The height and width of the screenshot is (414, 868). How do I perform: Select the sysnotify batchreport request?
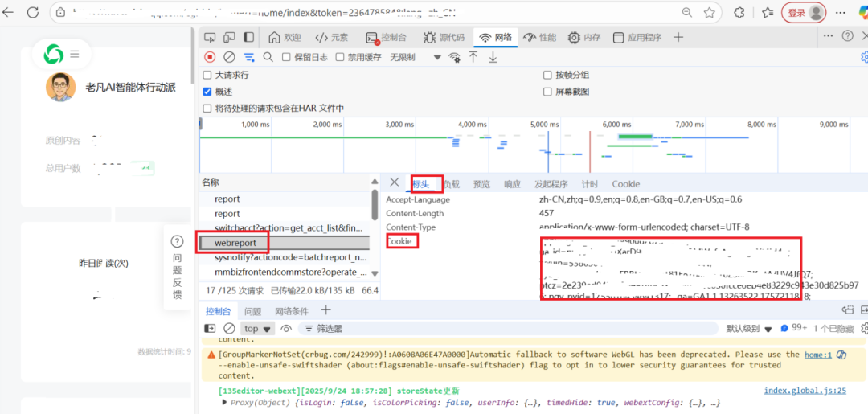[x=285, y=257]
